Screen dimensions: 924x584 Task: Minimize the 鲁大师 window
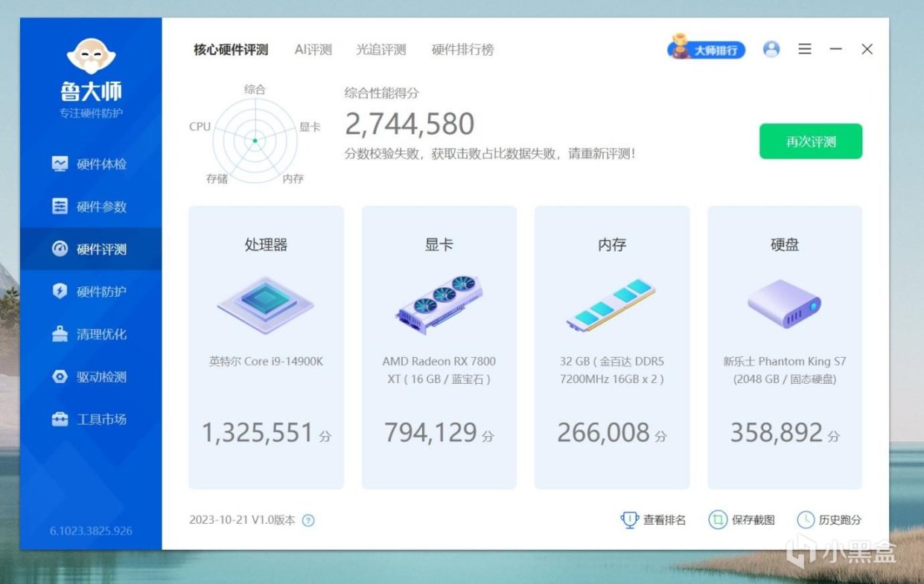pos(836,49)
